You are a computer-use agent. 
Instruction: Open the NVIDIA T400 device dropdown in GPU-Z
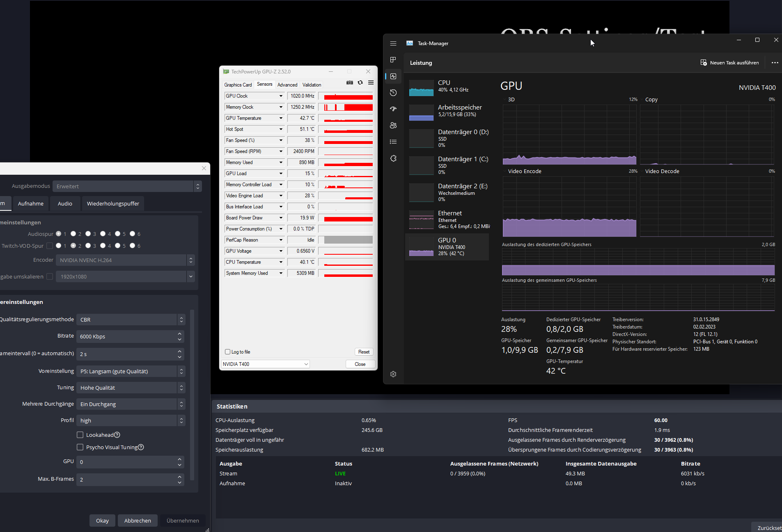(266, 364)
